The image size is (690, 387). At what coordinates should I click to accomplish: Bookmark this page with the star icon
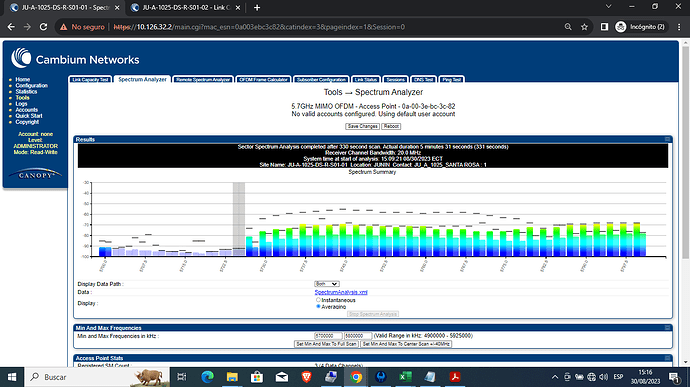coord(584,27)
